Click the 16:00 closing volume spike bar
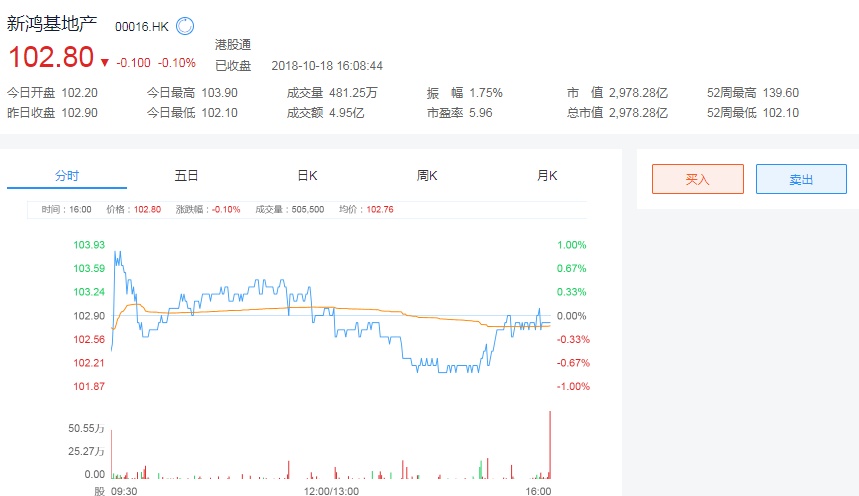 [x=549, y=444]
